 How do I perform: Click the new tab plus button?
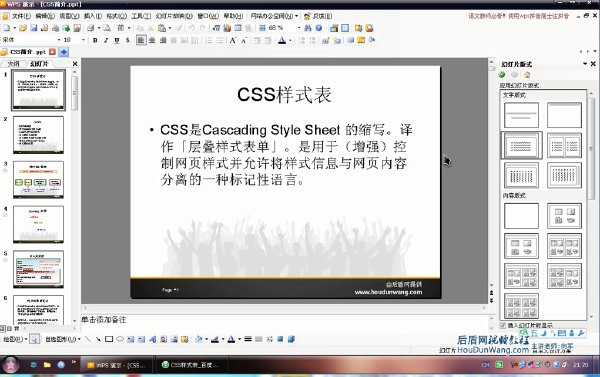coord(64,52)
